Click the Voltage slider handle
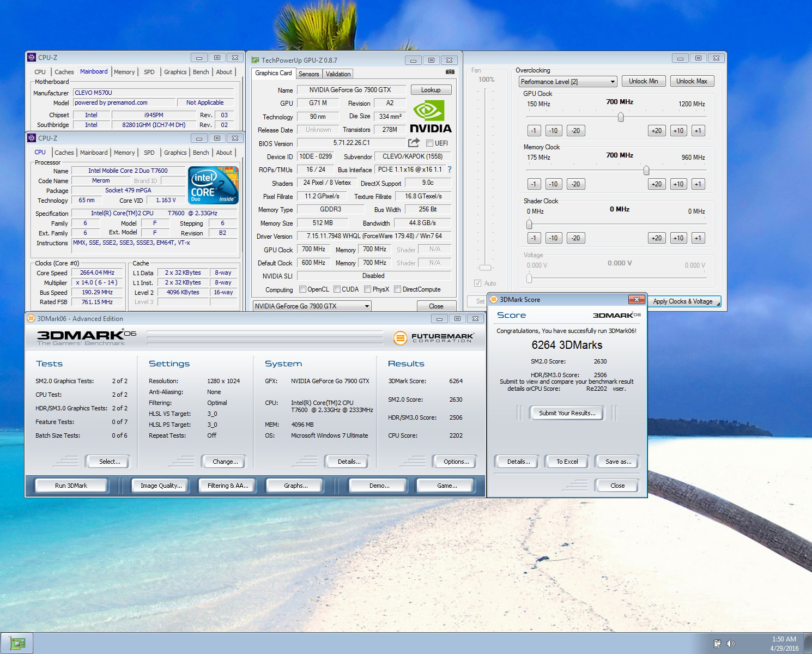 click(x=529, y=278)
